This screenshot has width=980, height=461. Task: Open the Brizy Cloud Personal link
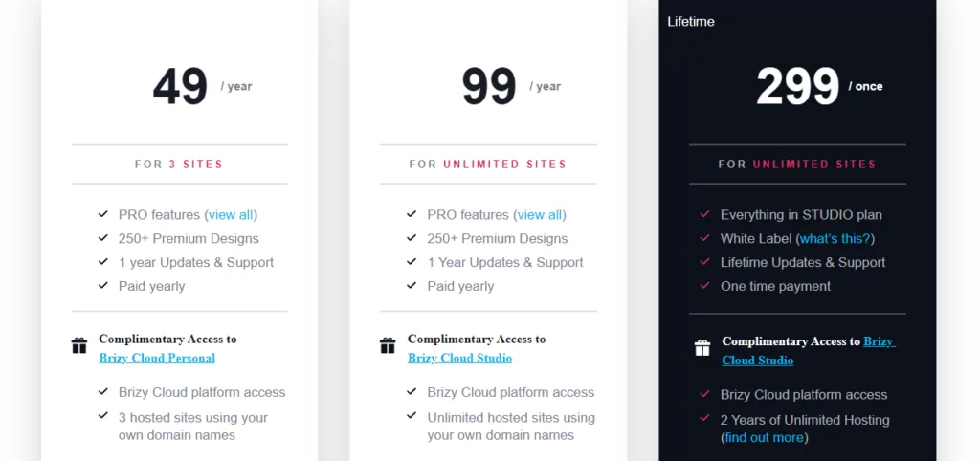(x=157, y=358)
